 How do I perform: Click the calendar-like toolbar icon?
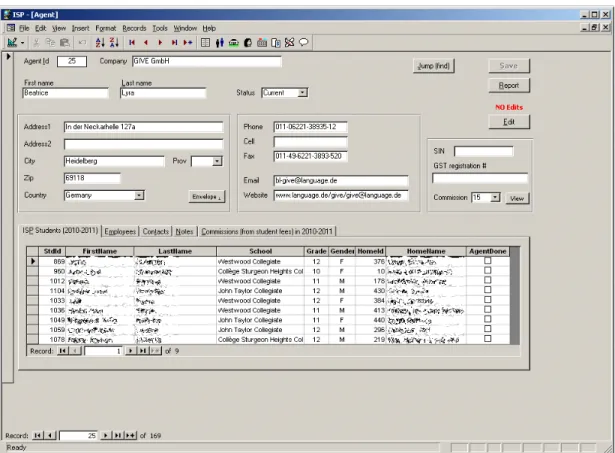tap(262, 42)
